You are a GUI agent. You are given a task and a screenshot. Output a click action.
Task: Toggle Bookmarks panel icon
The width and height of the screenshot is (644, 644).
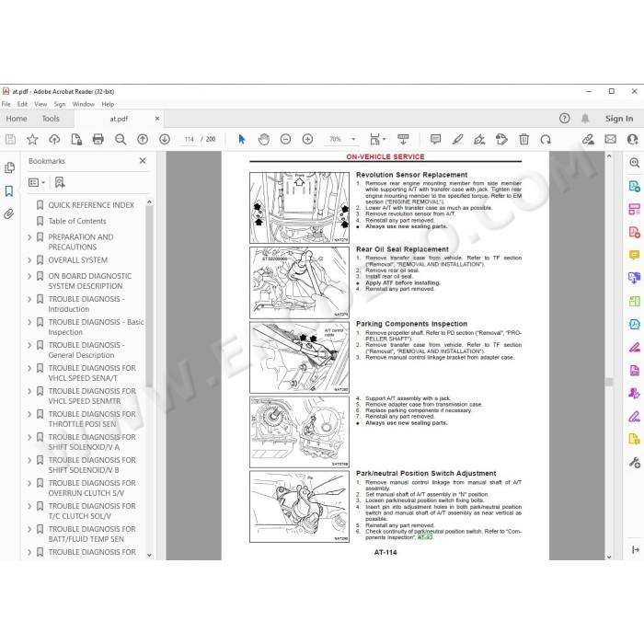tap(9, 191)
